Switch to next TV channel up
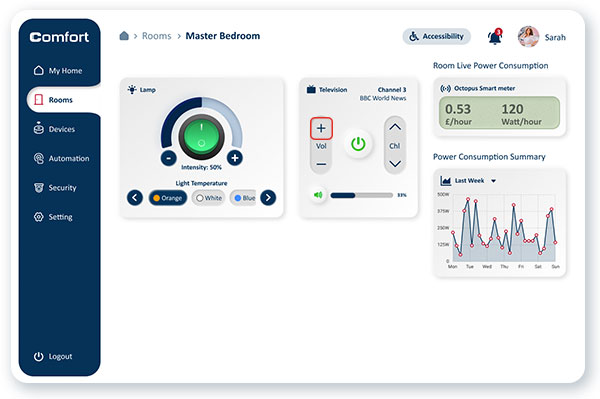Image resolution: width=600 pixels, height=399 pixels. tap(395, 127)
